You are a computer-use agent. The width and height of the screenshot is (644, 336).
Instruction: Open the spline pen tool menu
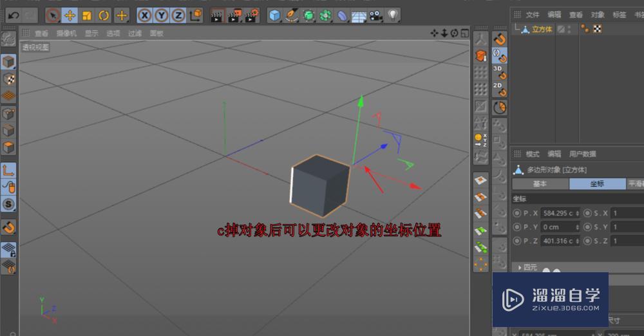[x=292, y=15]
